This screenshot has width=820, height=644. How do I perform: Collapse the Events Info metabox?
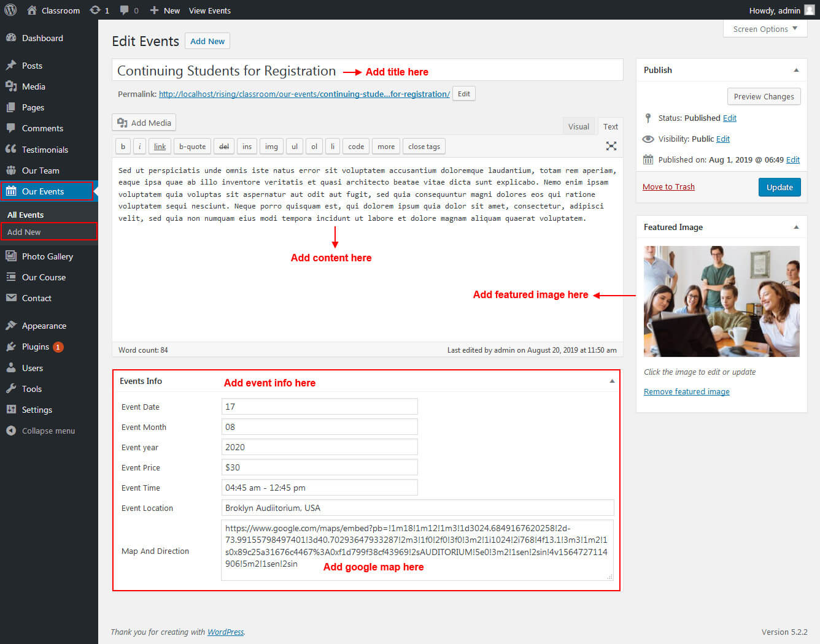(x=611, y=381)
